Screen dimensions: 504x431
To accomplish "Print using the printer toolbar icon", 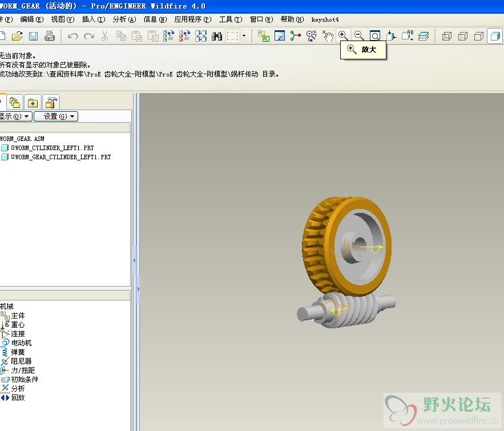I will tap(49, 36).
